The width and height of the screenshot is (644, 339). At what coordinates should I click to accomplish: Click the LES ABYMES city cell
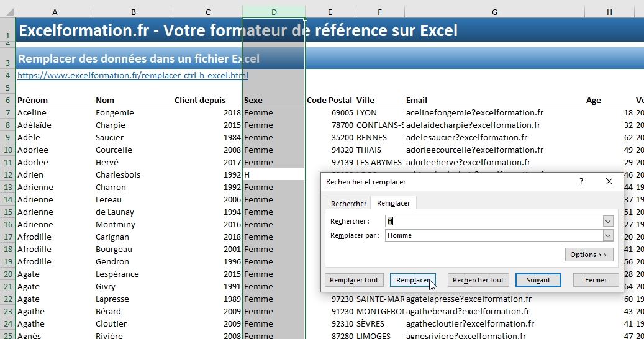click(379, 162)
